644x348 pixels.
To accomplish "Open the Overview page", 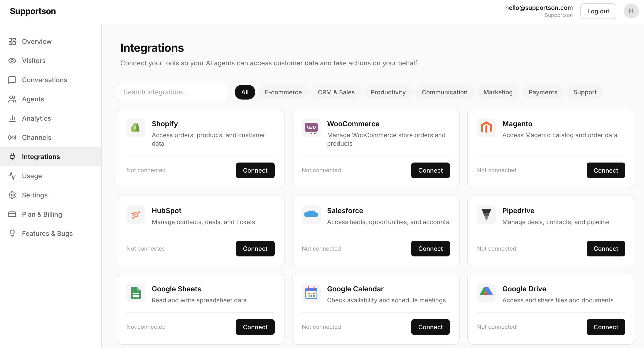I will (51, 41).
